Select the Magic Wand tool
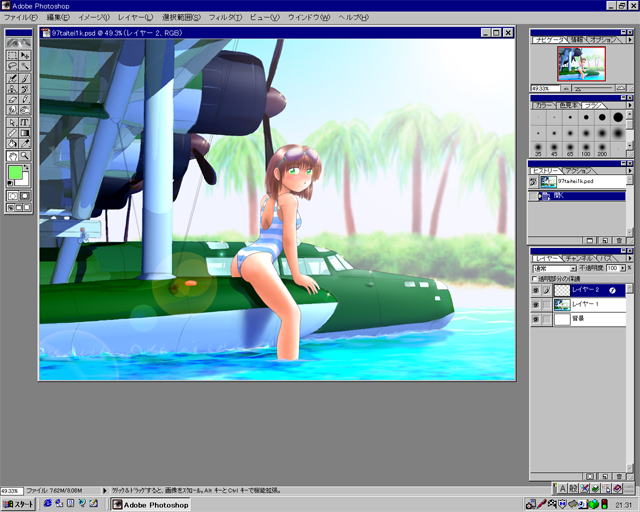This screenshot has width=640, height=512. tap(25, 66)
